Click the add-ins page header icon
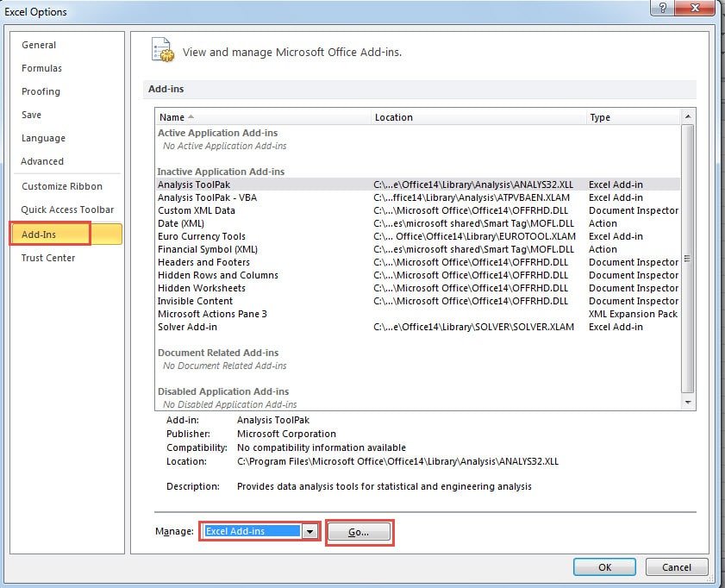This screenshot has width=725, height=588. coord(163,50)
